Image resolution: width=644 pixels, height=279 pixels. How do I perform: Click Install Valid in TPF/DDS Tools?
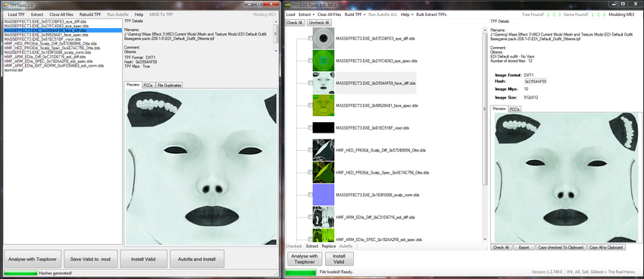coord(339,259)
